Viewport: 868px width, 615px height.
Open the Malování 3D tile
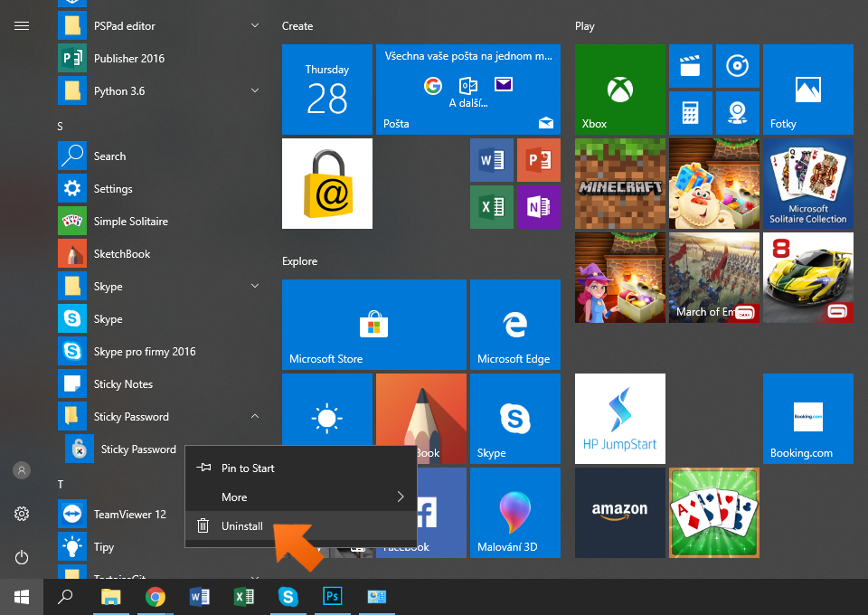[515, 513]
